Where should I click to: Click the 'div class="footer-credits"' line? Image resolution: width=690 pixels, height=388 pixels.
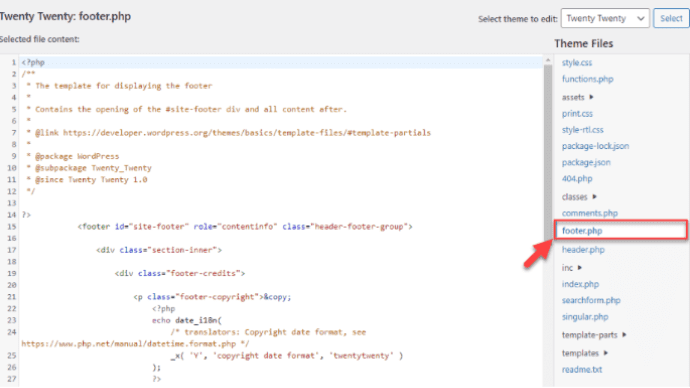(180, 273)
